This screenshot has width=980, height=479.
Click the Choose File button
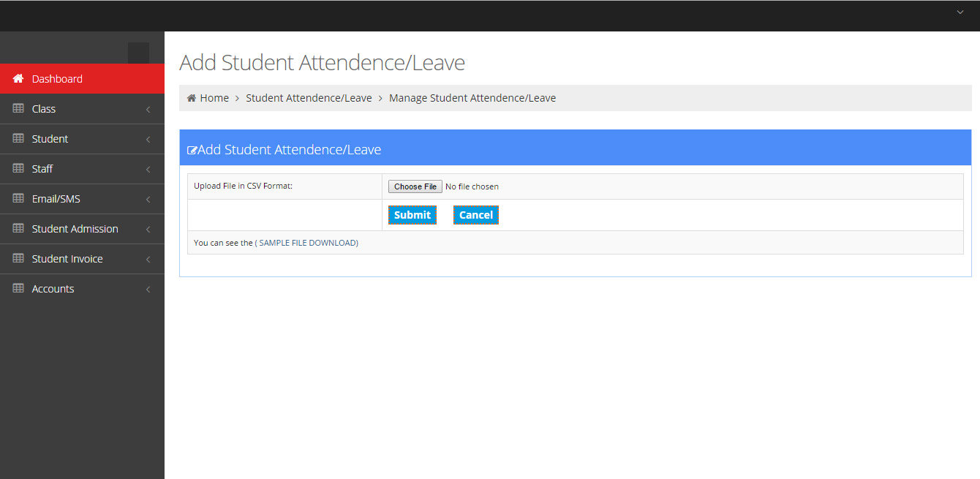pyautogui.click(x=415, y=186)
